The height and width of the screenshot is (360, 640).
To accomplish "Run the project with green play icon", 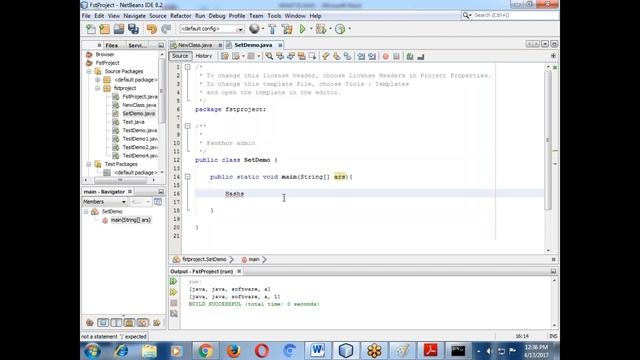I will 303,29.
